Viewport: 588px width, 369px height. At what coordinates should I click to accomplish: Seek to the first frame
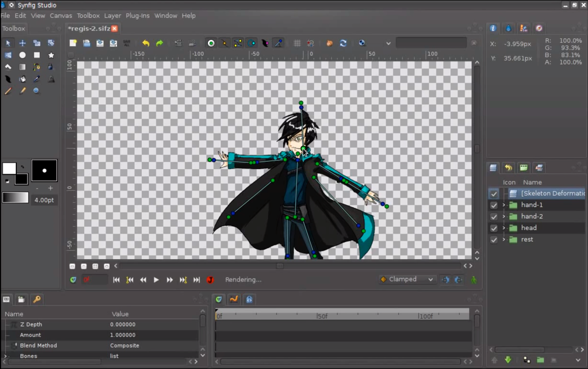(116, 280)
